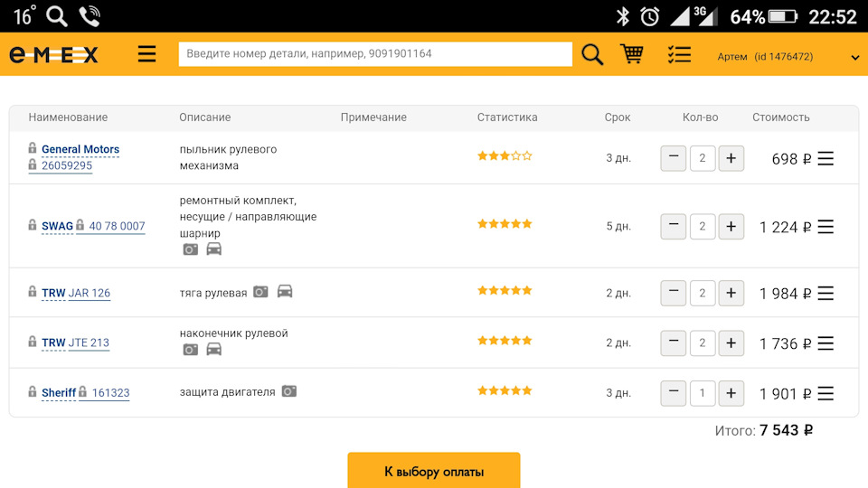Open part number 26059295 link
This screenshot has height=488, width=868.
point(67,165)
